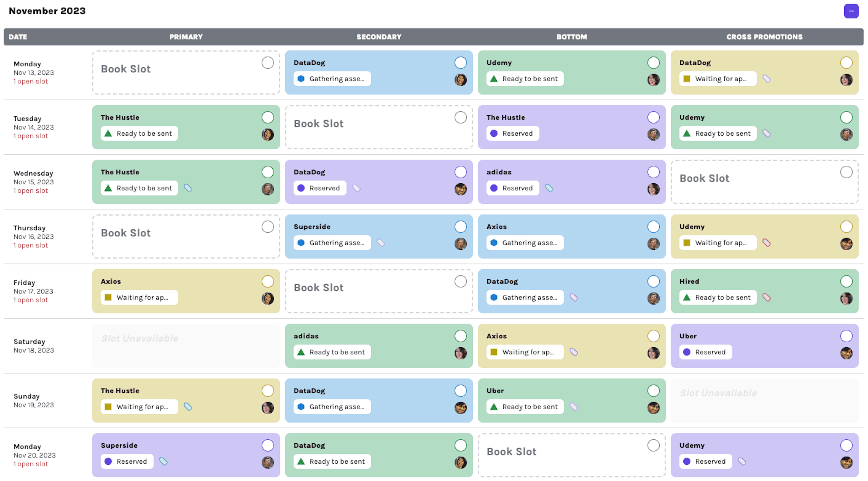Viewport: 868px width, 481px height.
Task: Click the DATE column header
Action: [18, 37]
